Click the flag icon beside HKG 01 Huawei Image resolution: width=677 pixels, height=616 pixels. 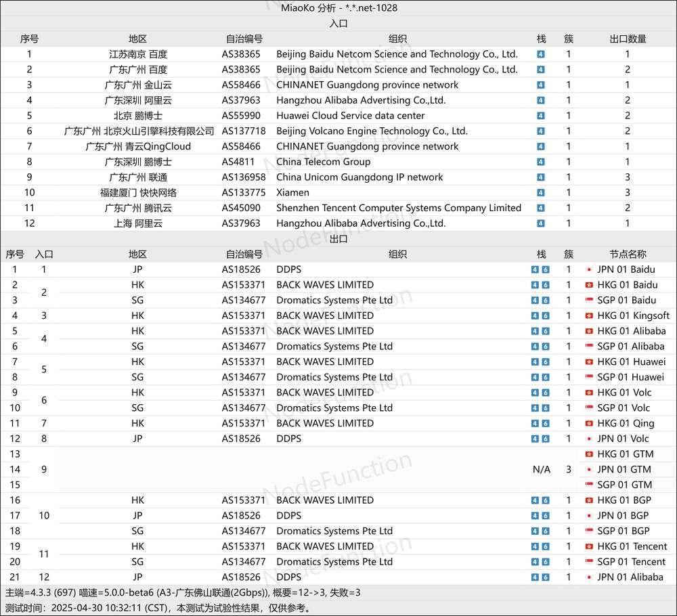coord(589,361)
